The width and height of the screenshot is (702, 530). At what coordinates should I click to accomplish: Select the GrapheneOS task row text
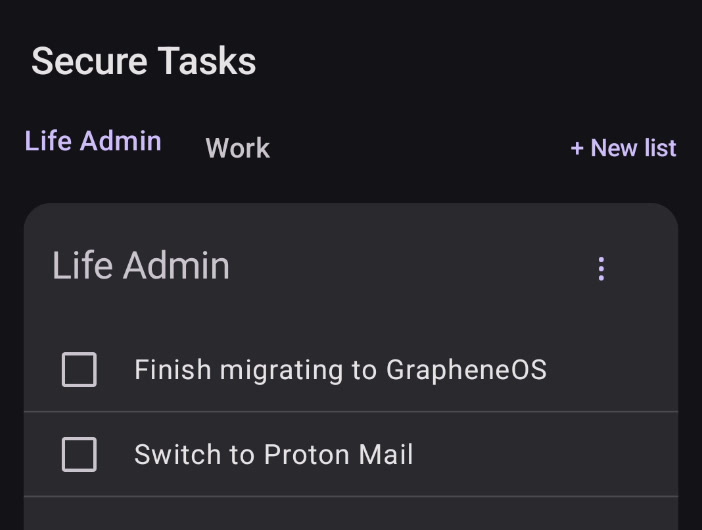pyautogui.click(x=340, y=370)
